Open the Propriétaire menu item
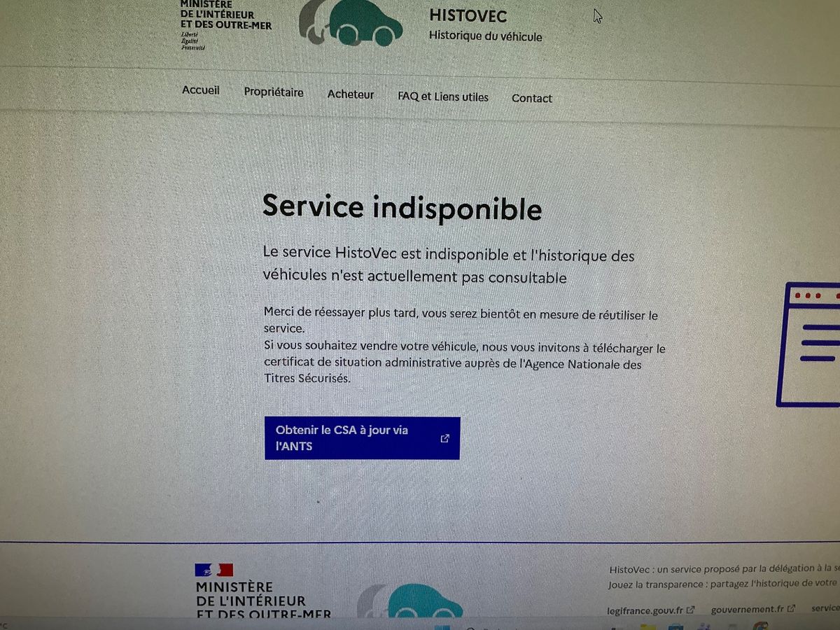 pyautogui.click(x=274, y=92)
